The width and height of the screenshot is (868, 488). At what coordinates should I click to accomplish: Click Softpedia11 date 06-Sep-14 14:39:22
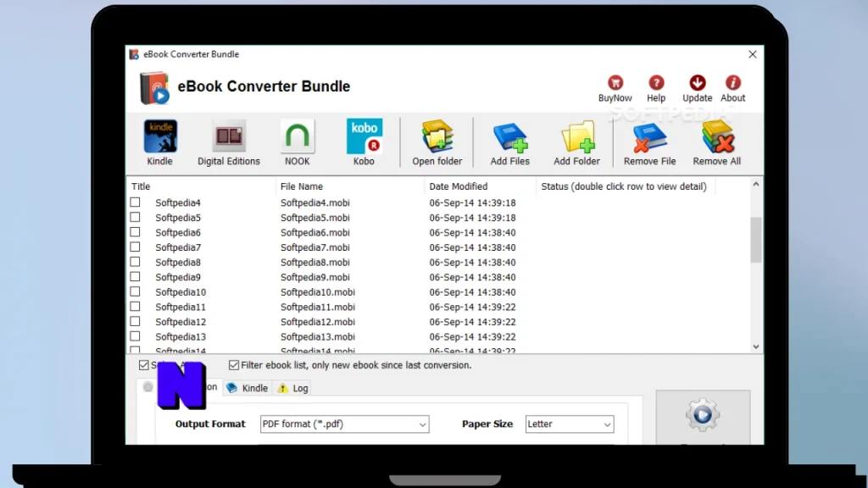pos(472,307)
